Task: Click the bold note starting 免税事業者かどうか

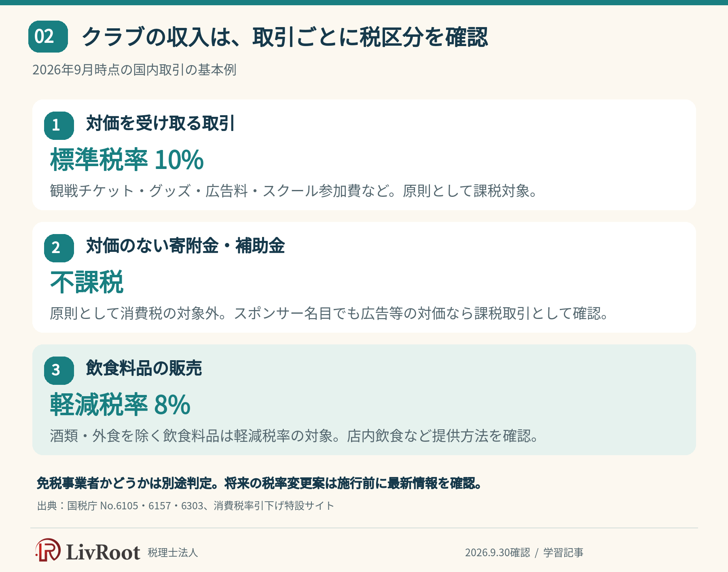Action: pyautogui.click(x=259, y=483)
